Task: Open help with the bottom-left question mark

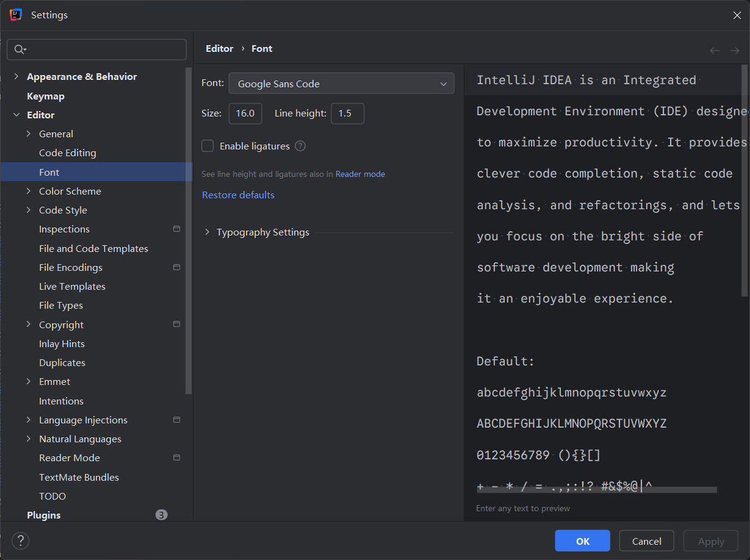Action: [x=21, y=540]
